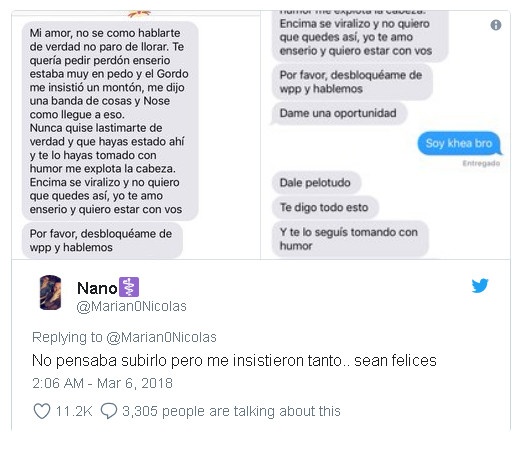Click the 'Dale pelotudo' message bubble

(316, 183)
